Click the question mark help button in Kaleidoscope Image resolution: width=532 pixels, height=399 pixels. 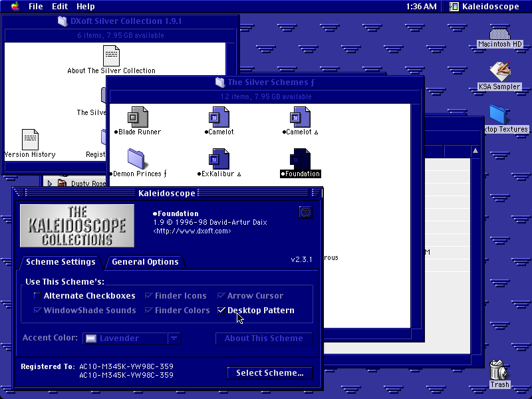(x=305, y=212)
